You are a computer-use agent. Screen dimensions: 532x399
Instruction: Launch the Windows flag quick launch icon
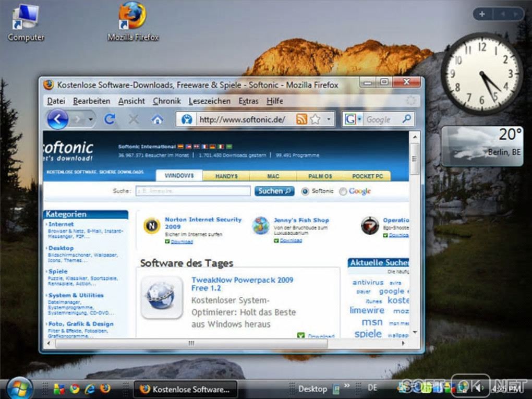[59, 389]
